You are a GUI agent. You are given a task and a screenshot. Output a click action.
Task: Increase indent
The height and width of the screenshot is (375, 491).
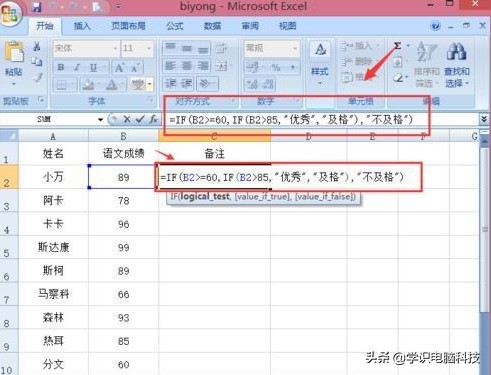click(x=186, y=83)
